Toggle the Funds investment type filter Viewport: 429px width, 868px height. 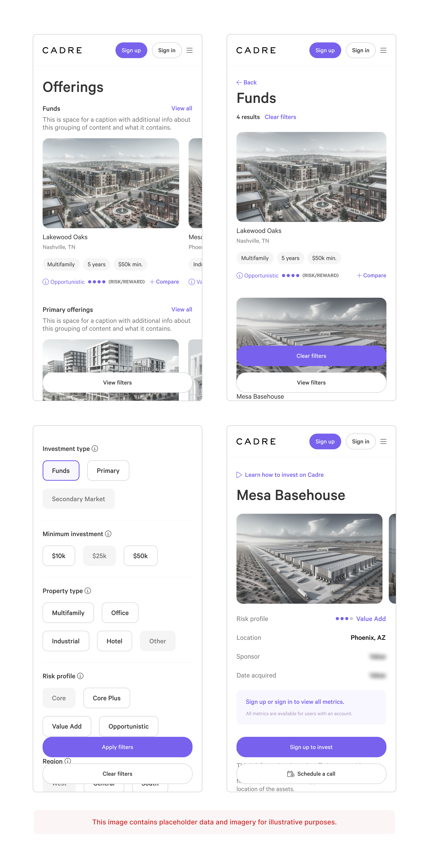[61, 471]
